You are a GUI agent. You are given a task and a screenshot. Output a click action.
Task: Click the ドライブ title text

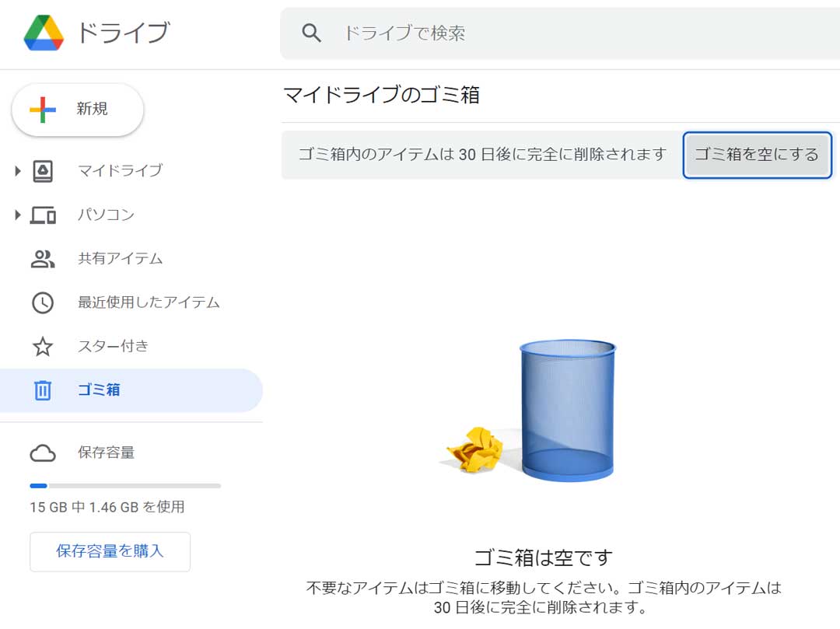point(124,33)
